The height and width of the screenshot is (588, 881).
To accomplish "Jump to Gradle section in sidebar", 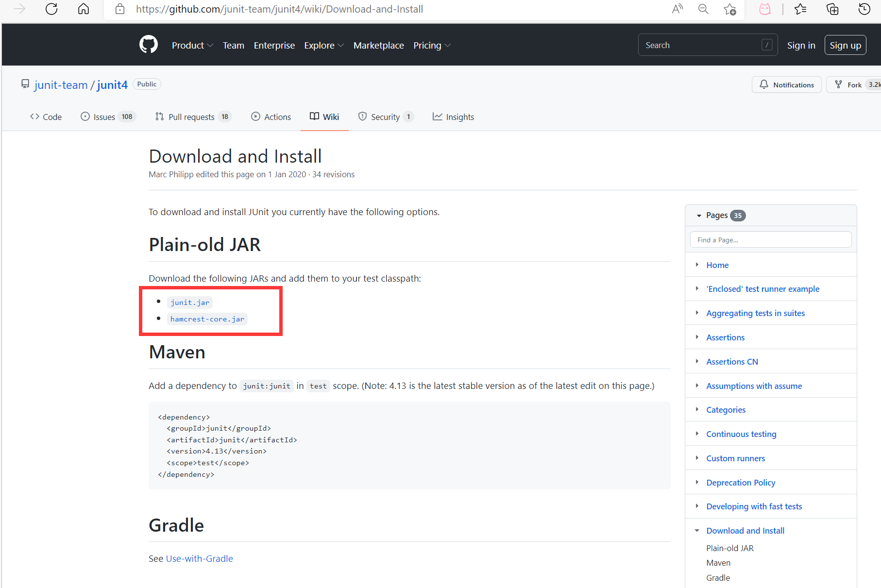I will point(718,578).
